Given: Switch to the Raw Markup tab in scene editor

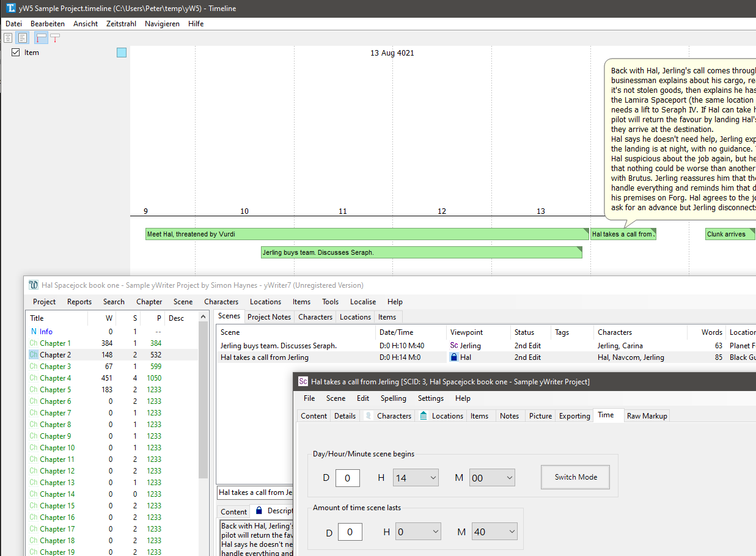Looking at the screenshot, I should (x=647, y=416).
